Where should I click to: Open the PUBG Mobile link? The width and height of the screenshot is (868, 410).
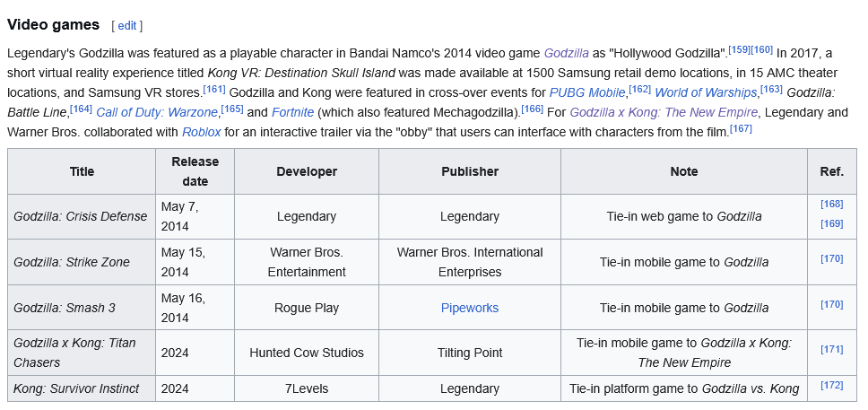pos(587,92)
